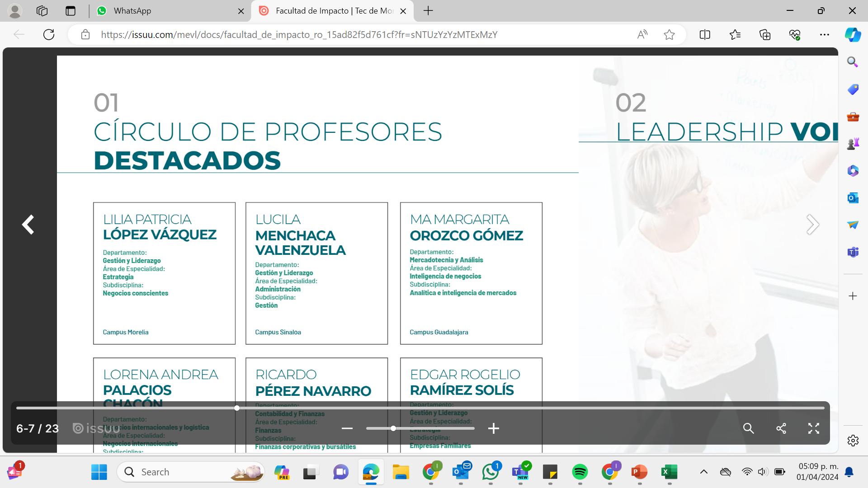Open sidebar settings gear
This screenshot has width=868, height=488.
pyautogui.click(x=853, y=441)
